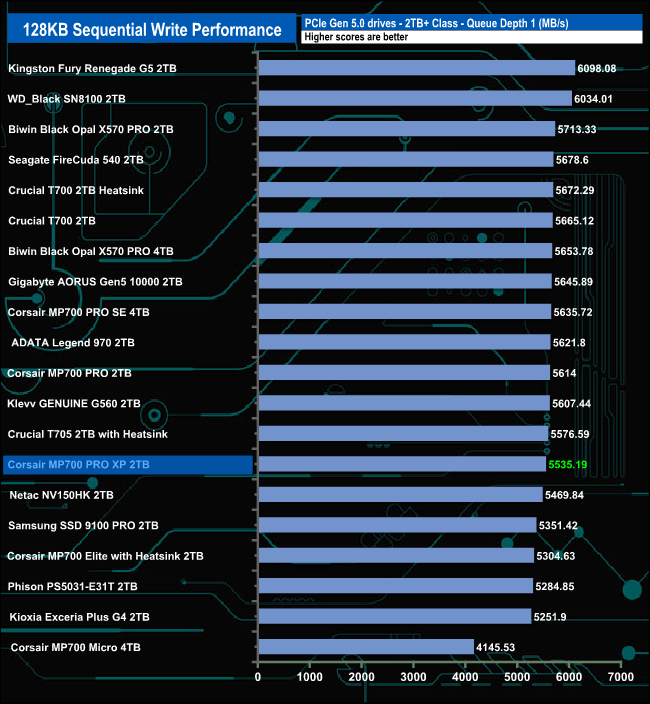Click the value 5576.59
This screenshot has height=704, width=650.
coord(570,435)
